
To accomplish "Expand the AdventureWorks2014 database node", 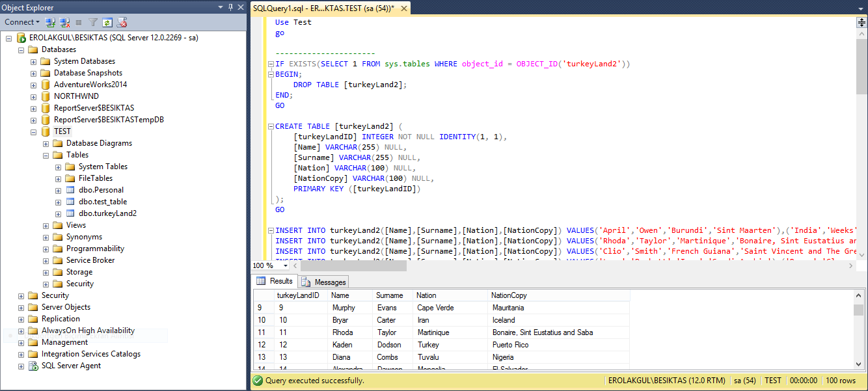I will 34,85.
